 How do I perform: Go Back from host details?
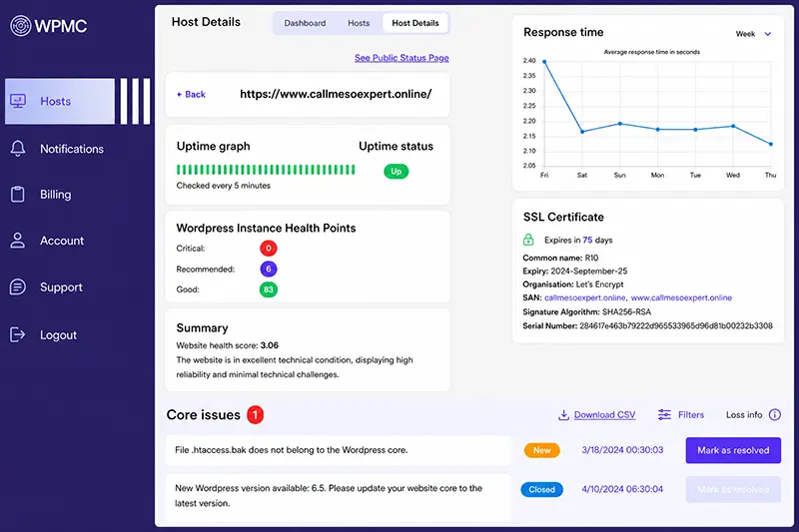[191, 94]
